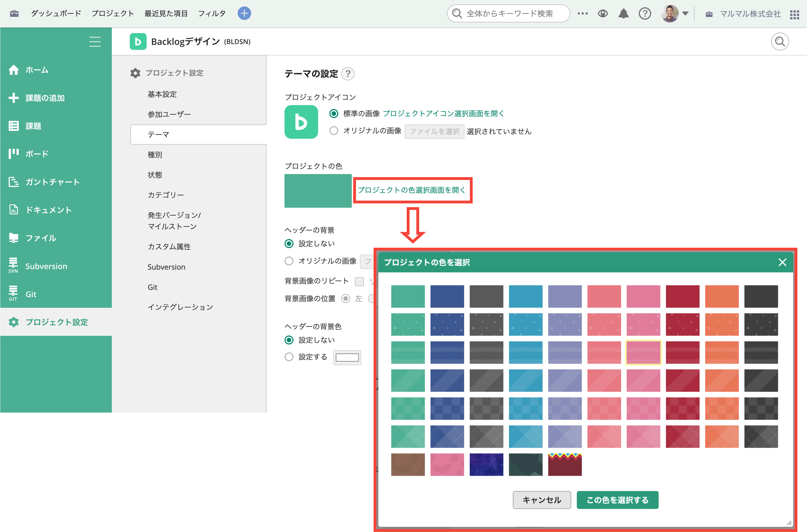
Task: Select 設定しない for header background
Action: coord(289,243)
